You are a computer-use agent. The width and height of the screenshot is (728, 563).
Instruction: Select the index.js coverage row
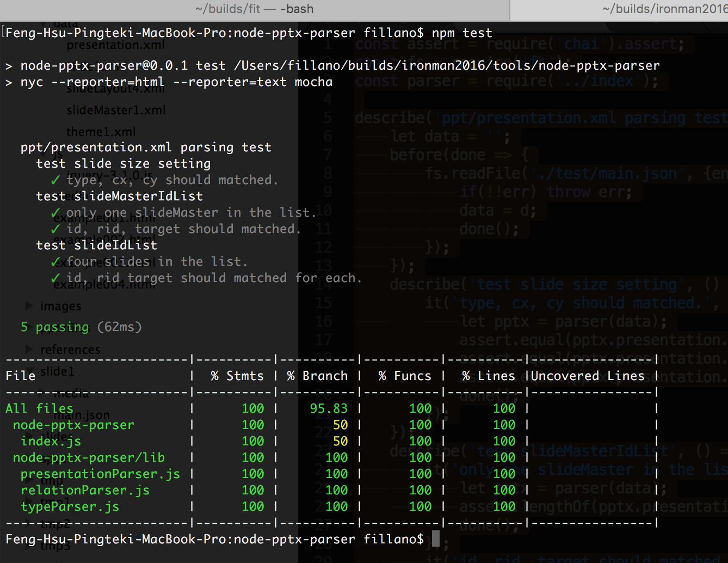tap(331, 441)
